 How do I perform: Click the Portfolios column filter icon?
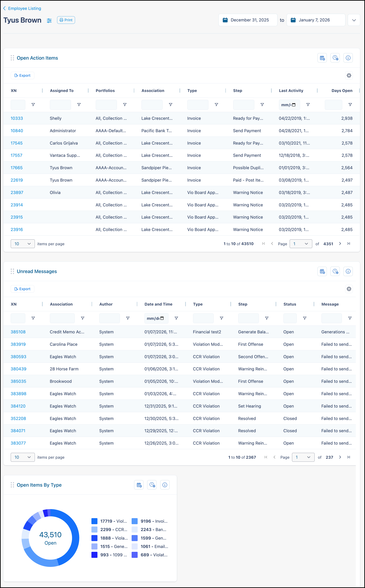click(x=125, y=105)
